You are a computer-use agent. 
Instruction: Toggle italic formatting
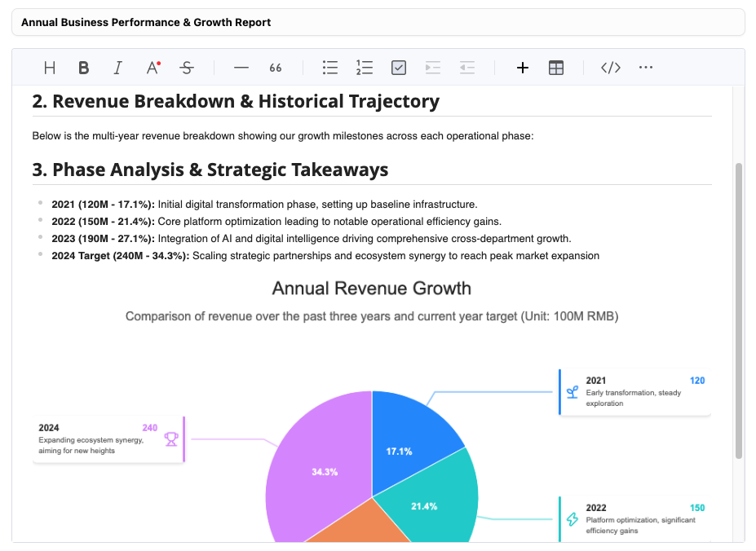click(x=117, y=68)
